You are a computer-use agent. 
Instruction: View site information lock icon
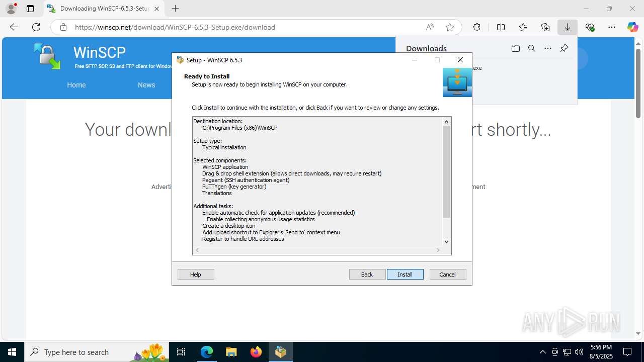pyautogui.click(x=63, y=27)
